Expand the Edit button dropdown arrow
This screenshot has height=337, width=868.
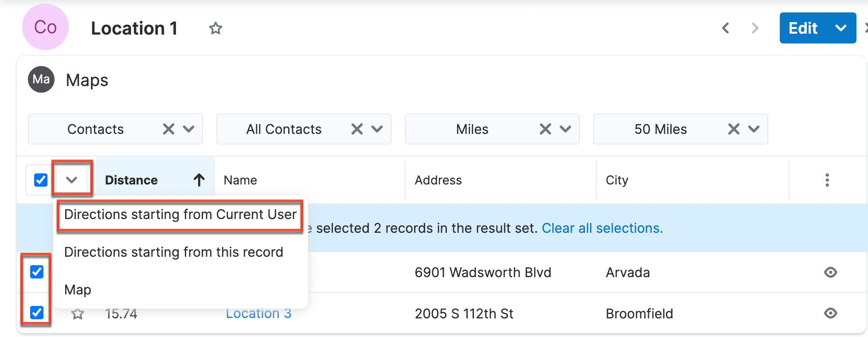(x=841, y=28)
